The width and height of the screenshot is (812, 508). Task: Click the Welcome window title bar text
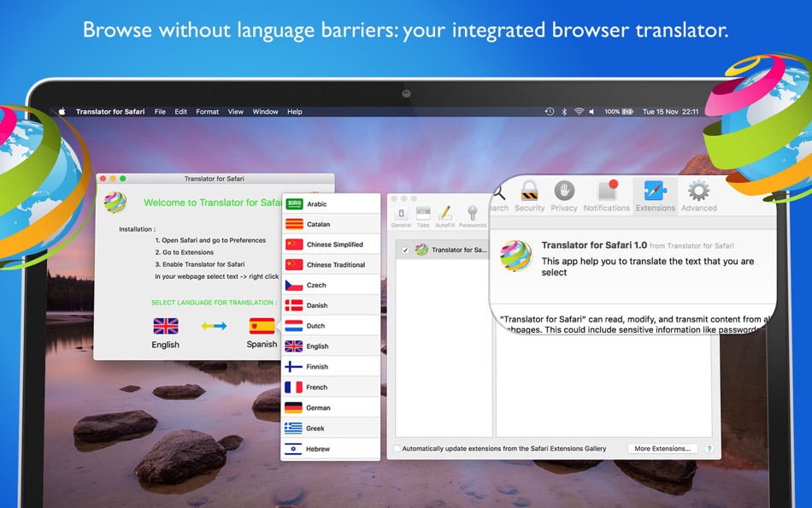tap(214, 179)
